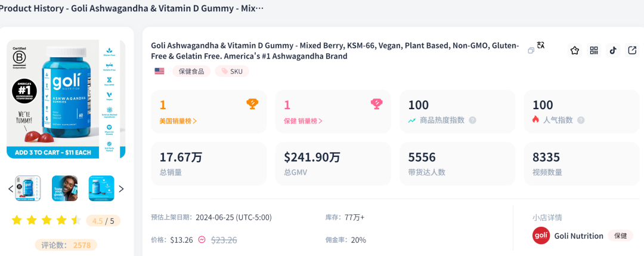Click the 保健食品 category tag

coord(191,72)
